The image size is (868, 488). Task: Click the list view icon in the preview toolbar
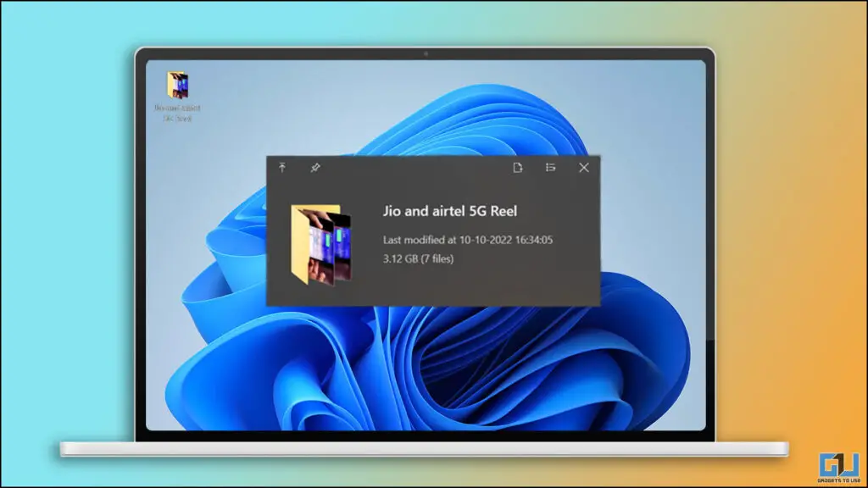point(550,167)
